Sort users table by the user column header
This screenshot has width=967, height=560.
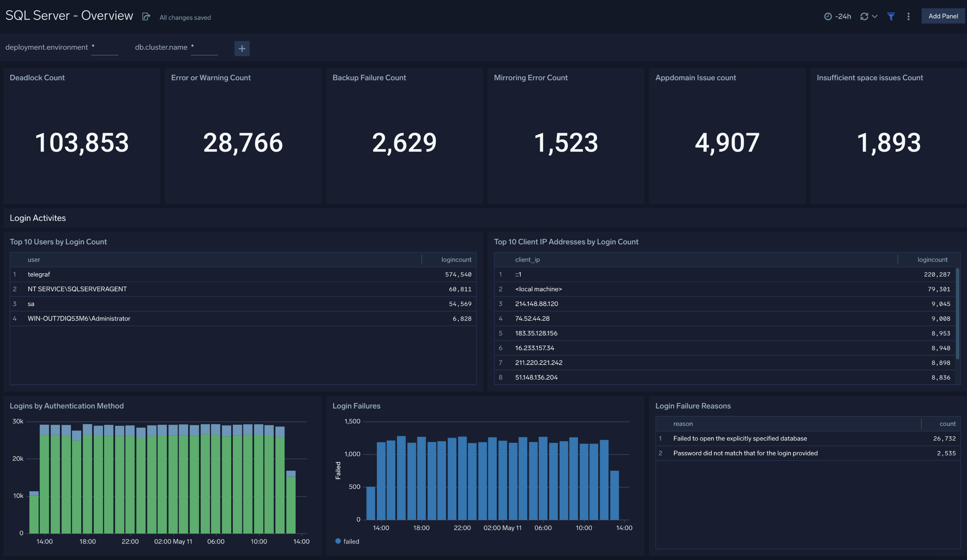point(34,260)
